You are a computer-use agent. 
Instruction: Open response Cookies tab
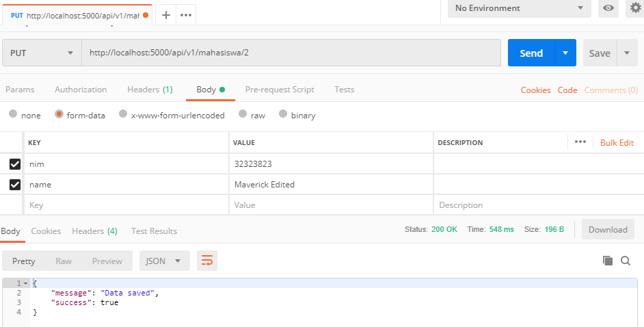coord(46,231)
